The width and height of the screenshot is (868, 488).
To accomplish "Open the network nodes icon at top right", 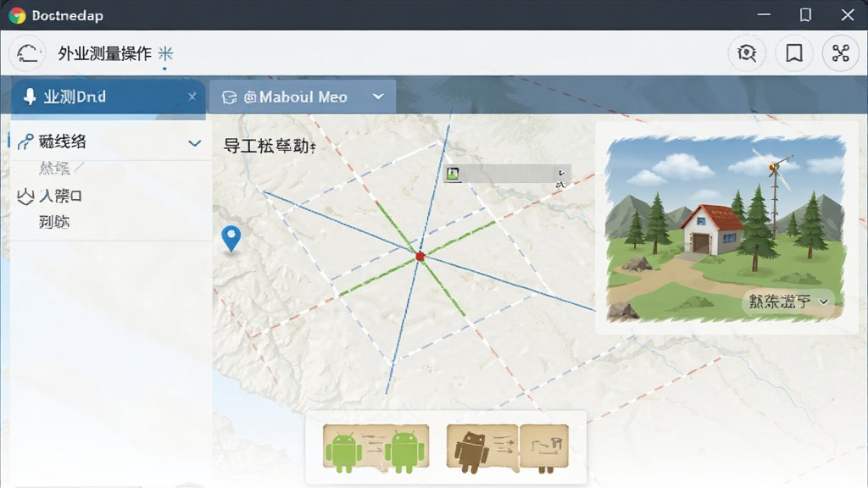I will (x=840, y=53).
